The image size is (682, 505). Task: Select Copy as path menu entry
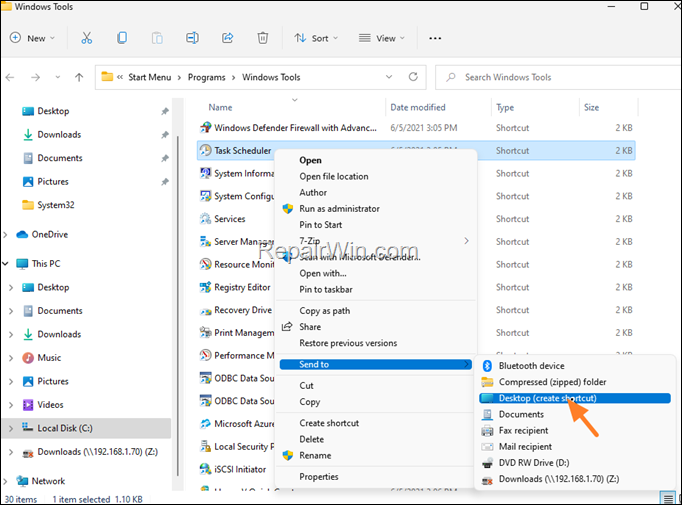[x=324, y=311]
